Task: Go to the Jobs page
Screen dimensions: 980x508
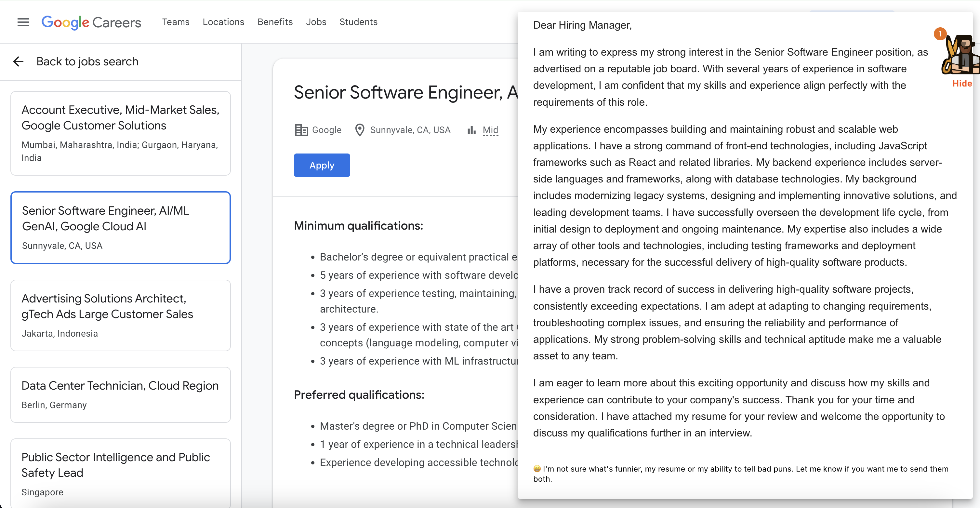Action: (316, 22)
